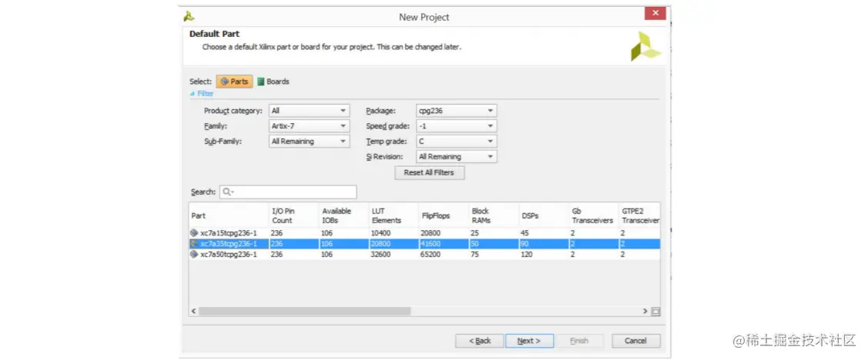Select the Parts toggle button

[234, 82]
